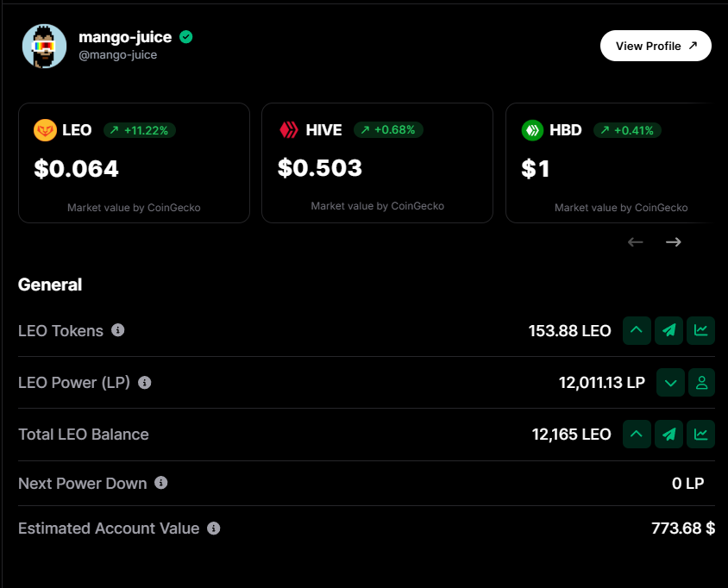The image size is (728, 588).
Task: Select the @mango-juice handle text
Action: (118, 55)
